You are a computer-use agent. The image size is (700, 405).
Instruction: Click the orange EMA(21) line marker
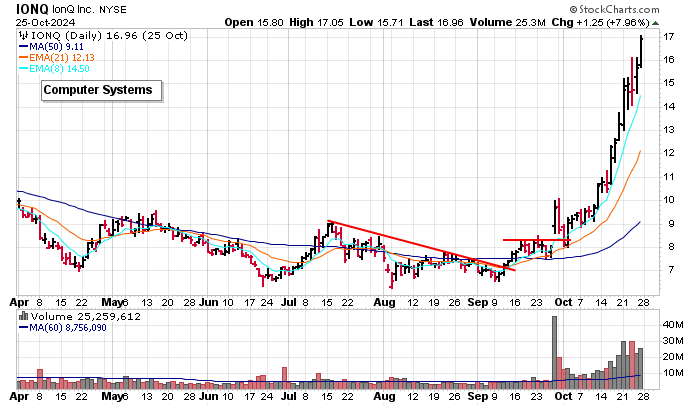coord(24,58)
